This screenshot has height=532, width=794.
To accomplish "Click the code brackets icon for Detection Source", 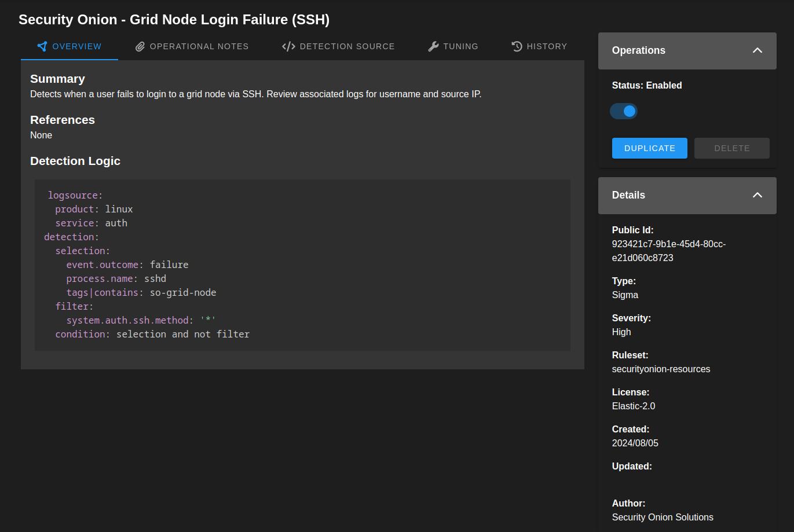I will pos(288,46).
